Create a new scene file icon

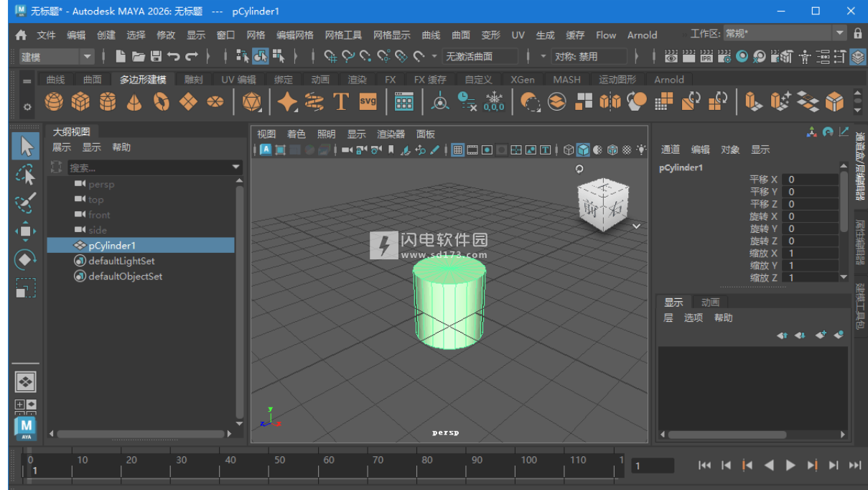point(121,56)
